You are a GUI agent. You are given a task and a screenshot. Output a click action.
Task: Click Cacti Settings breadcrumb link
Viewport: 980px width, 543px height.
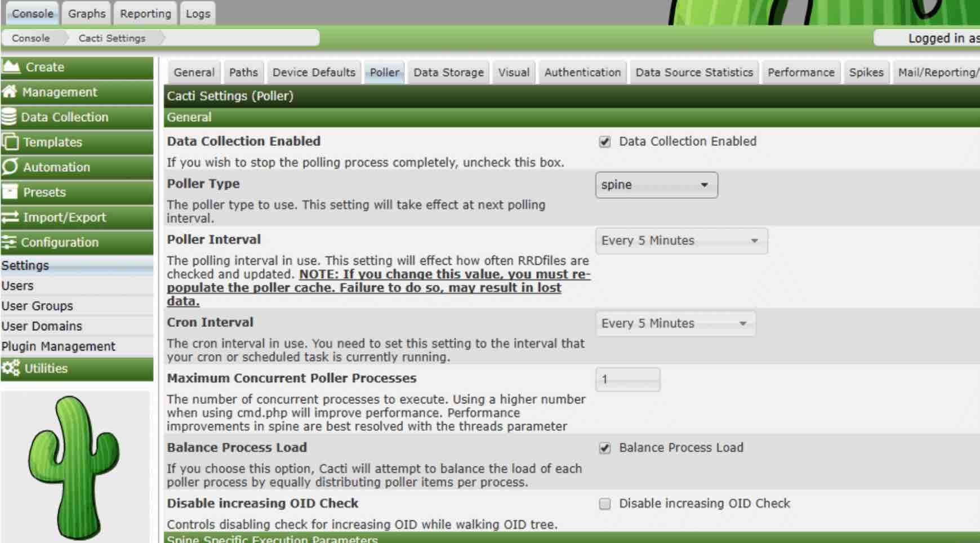[x=112, y=38]
